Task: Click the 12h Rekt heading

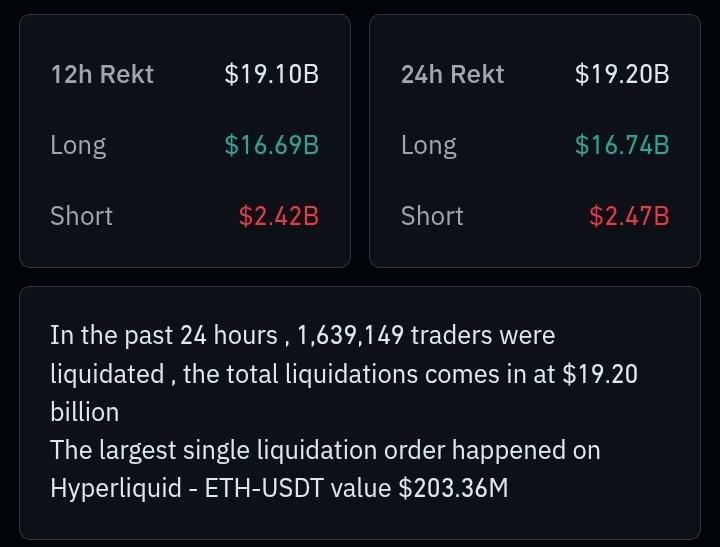Action: (x=102, y=74)
